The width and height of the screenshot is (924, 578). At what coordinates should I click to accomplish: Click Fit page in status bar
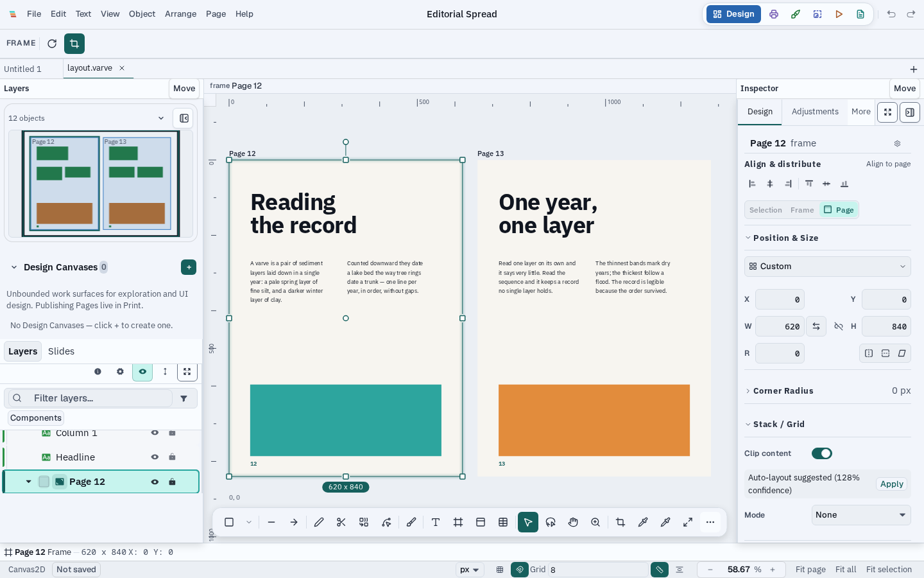(x=810, y=570)
